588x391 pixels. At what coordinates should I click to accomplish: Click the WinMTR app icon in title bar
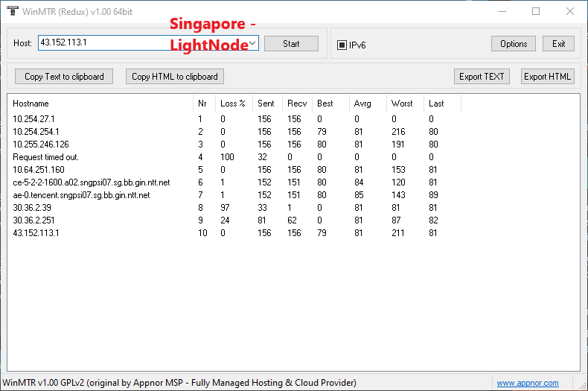[13, 11]
